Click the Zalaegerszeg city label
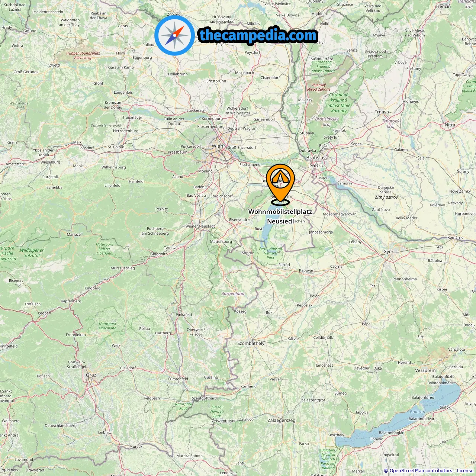The image size is (476, 476). 282,421
